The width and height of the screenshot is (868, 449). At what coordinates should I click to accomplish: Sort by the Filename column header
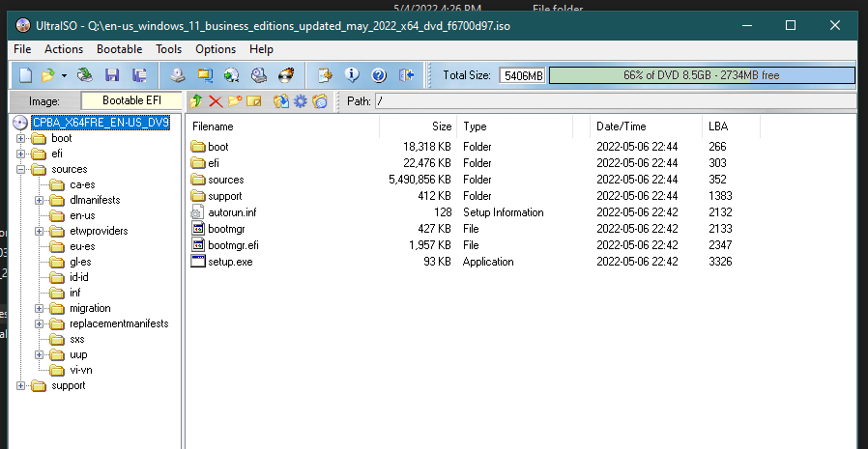(283, 126)
